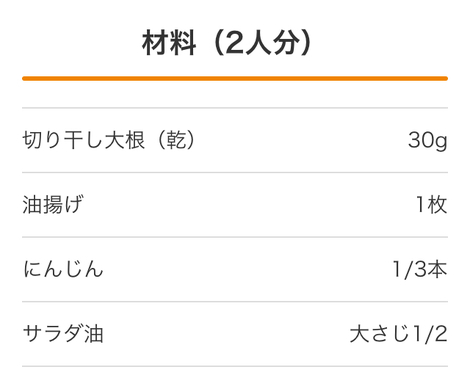Click the 1/3本 amount

420,269
